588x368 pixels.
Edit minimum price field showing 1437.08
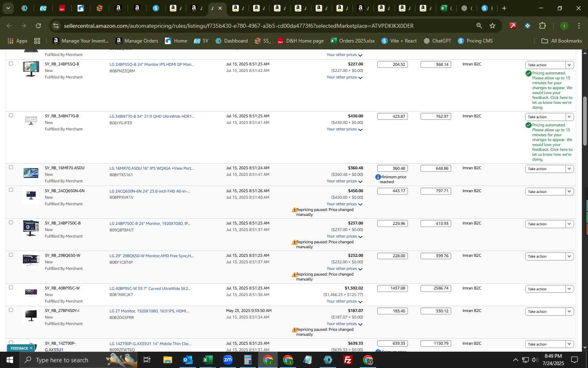[392, 288]
